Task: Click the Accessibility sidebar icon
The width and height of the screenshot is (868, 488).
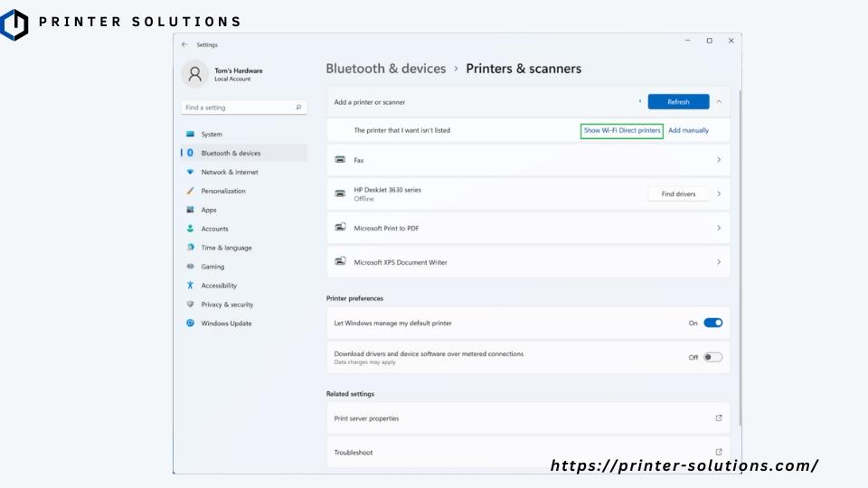Action: (x=190, y=285)
